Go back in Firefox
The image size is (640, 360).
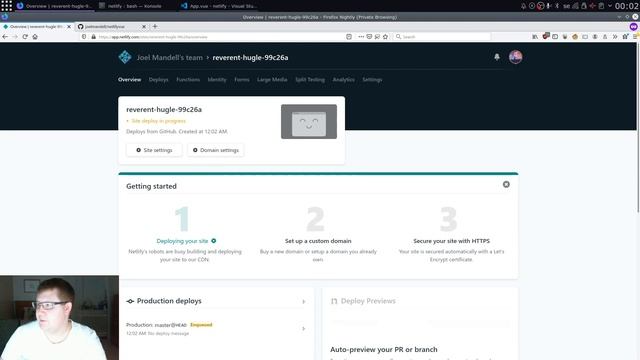point(5,37)
